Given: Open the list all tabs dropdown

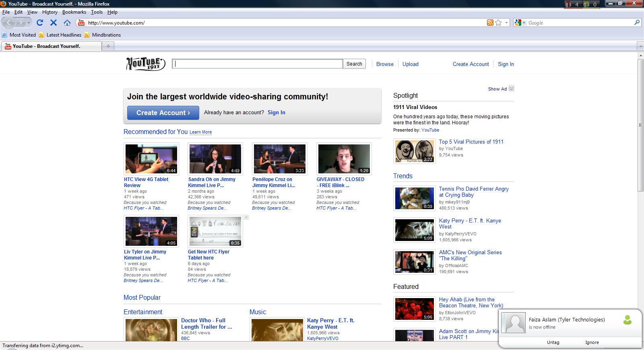Looking at the screenshot, I should click(x=640, y=46).
